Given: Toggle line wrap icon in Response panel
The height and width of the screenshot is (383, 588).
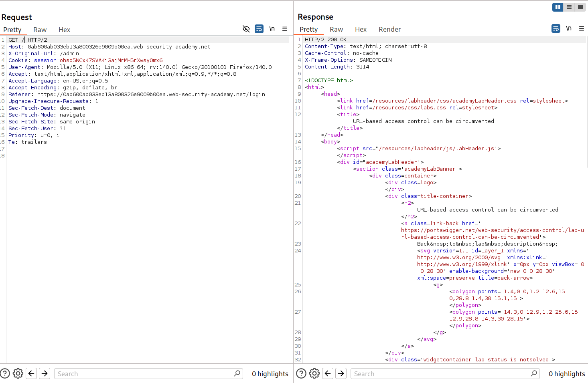Looking at the screenshot, I should [x=556, y=28].
